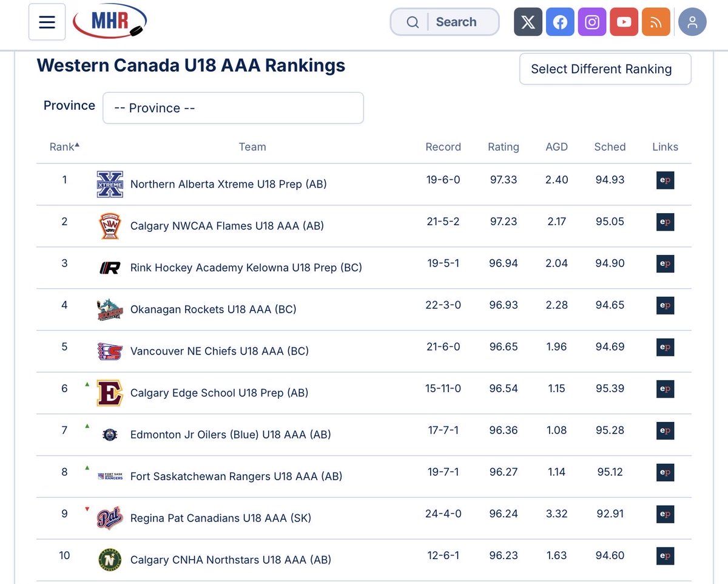728x584 pixels.
Task: Open the Instagram social link
Action: point(592,22)
